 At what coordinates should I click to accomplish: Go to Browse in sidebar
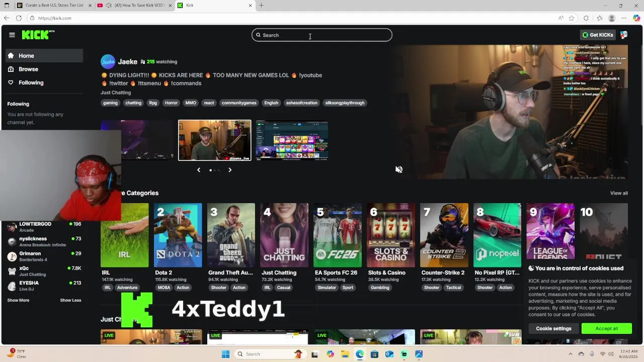click(44, 69)
